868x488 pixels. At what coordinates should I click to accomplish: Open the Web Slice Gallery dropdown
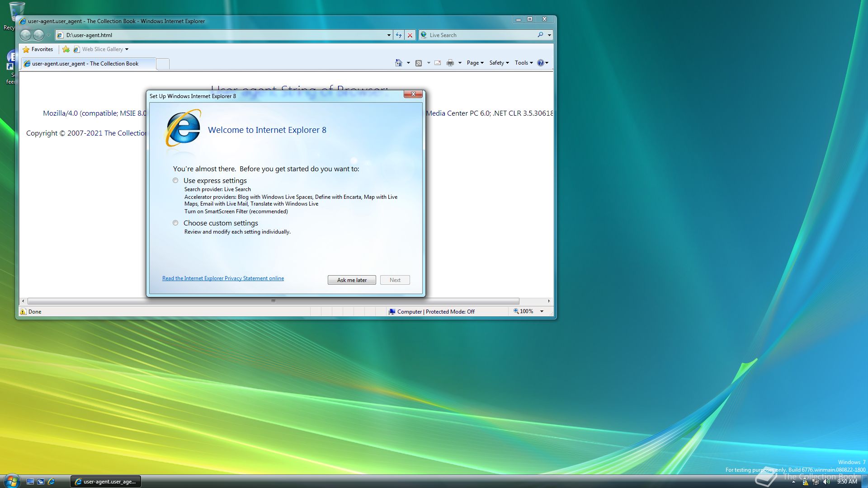(127, 49)
